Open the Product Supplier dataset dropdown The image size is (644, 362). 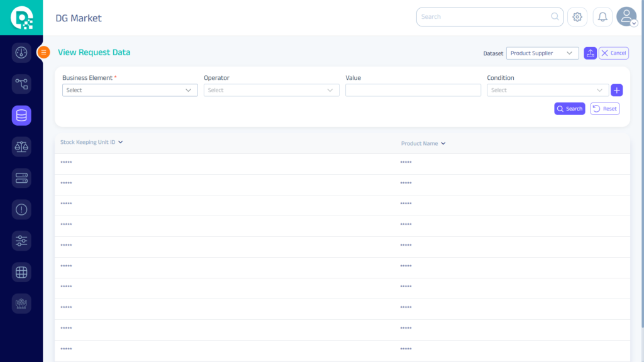click(x=542, y=53)
